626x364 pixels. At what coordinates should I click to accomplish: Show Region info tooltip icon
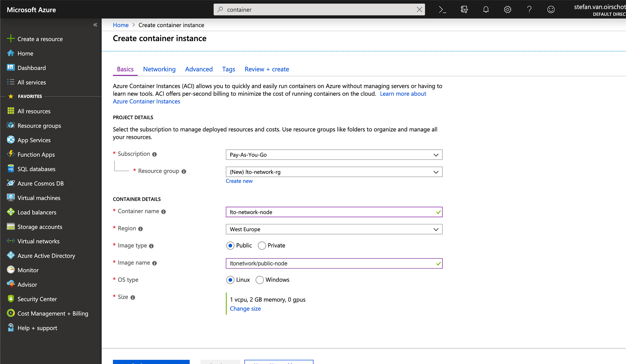[x=140, y=229]
